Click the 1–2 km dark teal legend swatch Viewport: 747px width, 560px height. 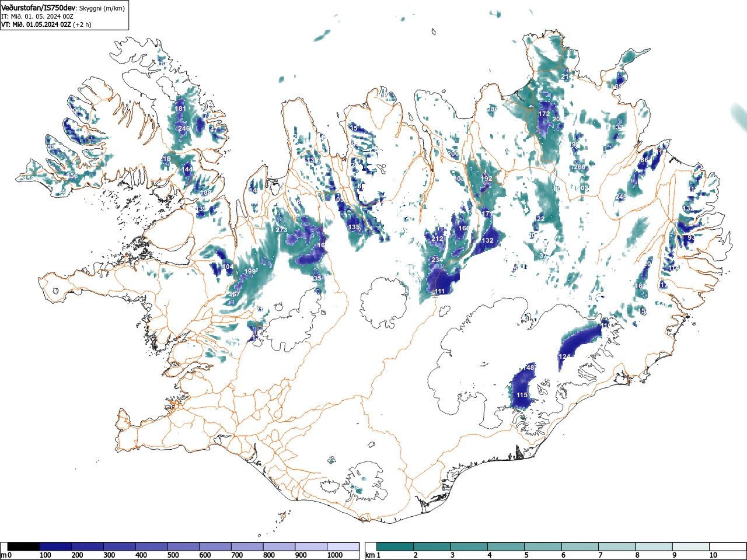(x=395, y=547)
